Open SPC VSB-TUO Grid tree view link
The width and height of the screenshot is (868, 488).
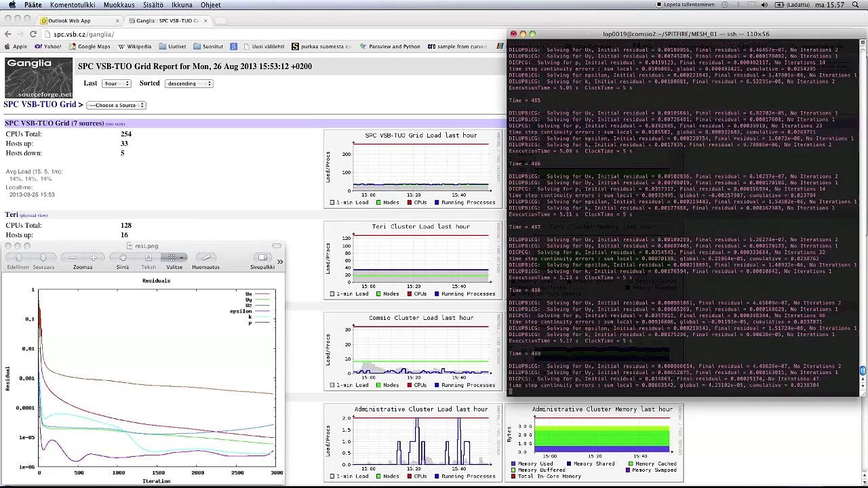coord(116,124)
